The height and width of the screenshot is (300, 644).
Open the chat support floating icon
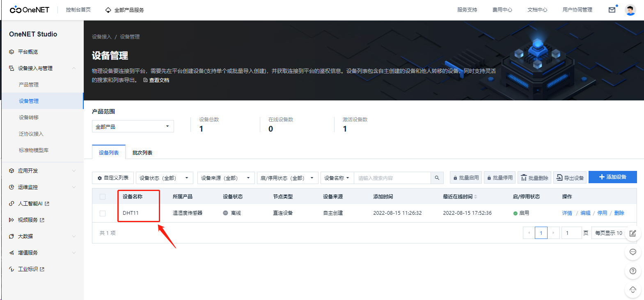click(633, 252)
